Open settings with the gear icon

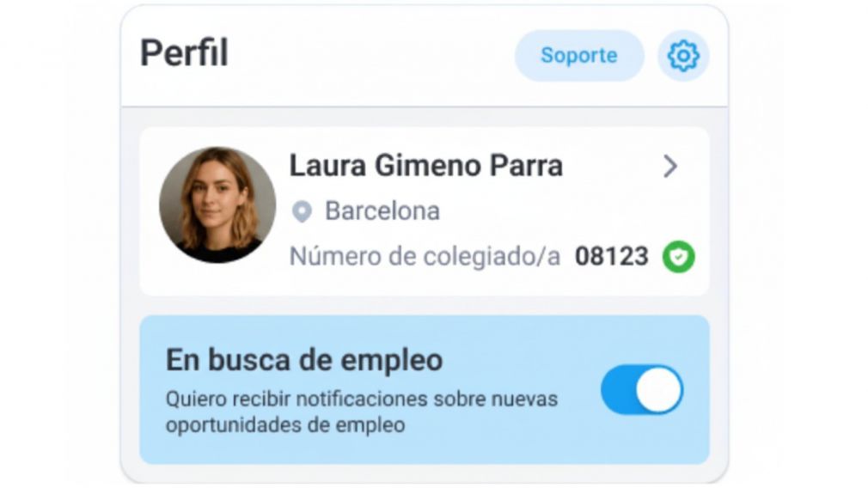pyautogui.click(x=683, y=55)
